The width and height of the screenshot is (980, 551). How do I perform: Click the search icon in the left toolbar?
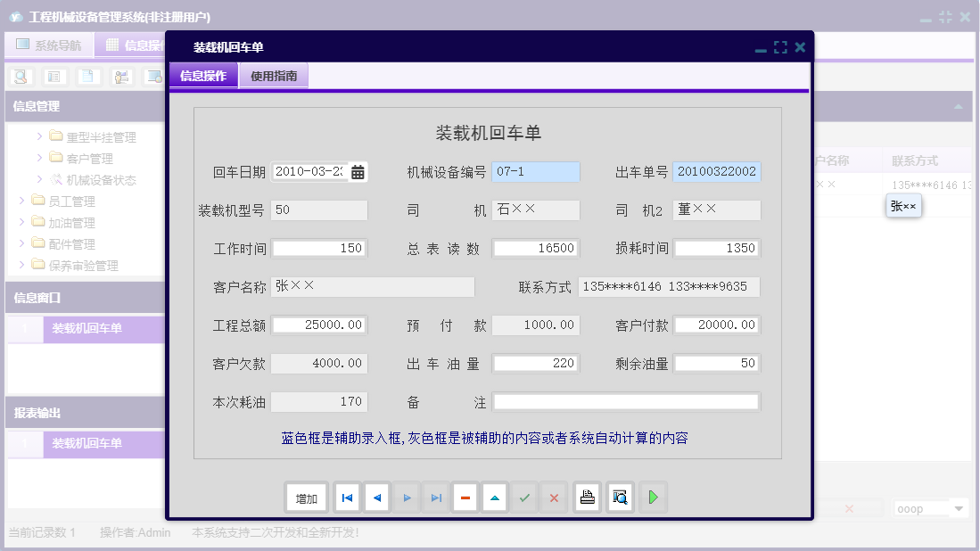[20, 76]
